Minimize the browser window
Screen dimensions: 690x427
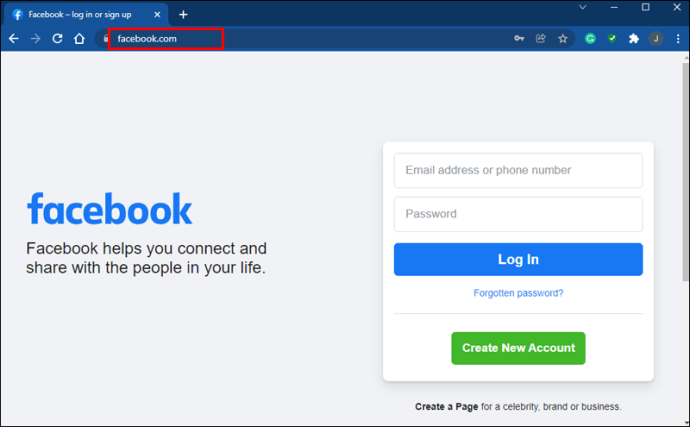pos(614,7)
